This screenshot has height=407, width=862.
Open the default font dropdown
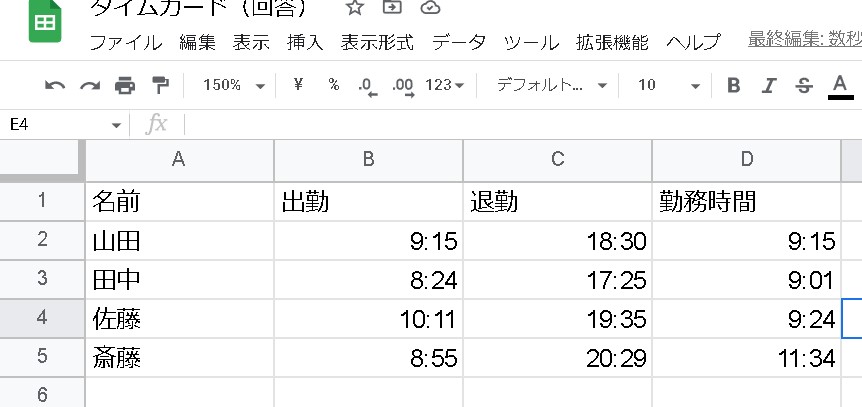click(x=552, y=85)
